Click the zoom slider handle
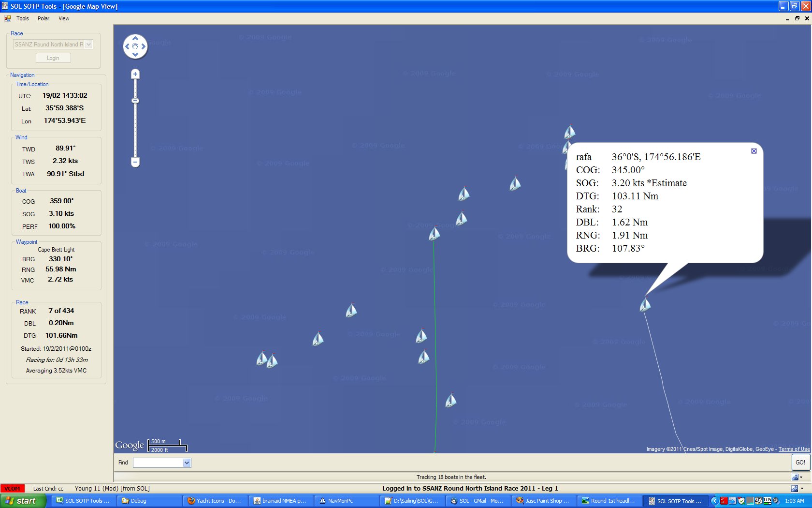Image resolution: width=812 pixels, height=508 pixels. click(135, 101)
